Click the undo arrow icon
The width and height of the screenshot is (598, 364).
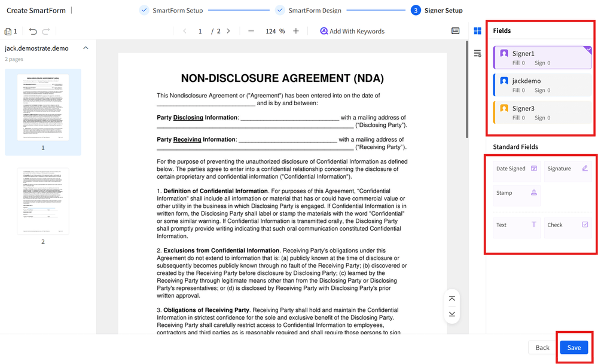tap(33, 31)
